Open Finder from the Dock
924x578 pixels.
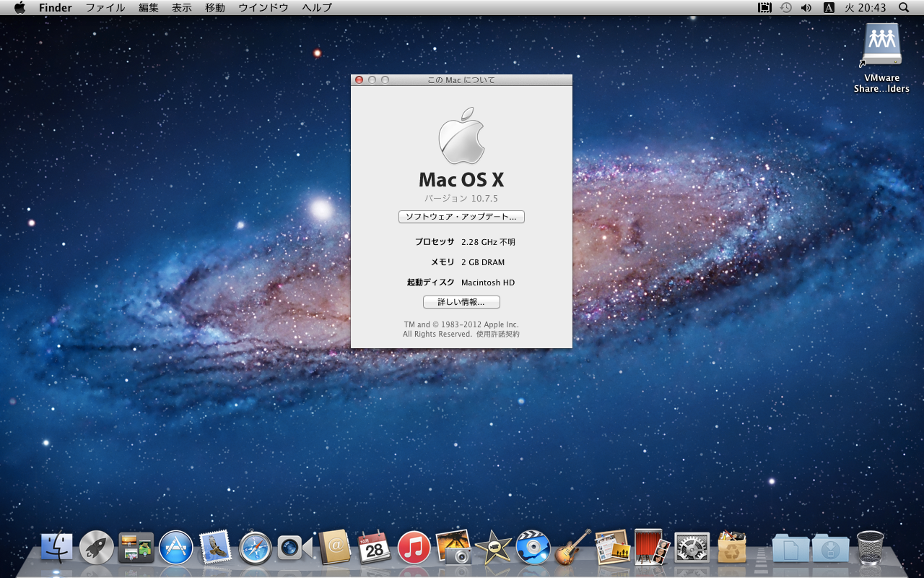coord(57,548)
